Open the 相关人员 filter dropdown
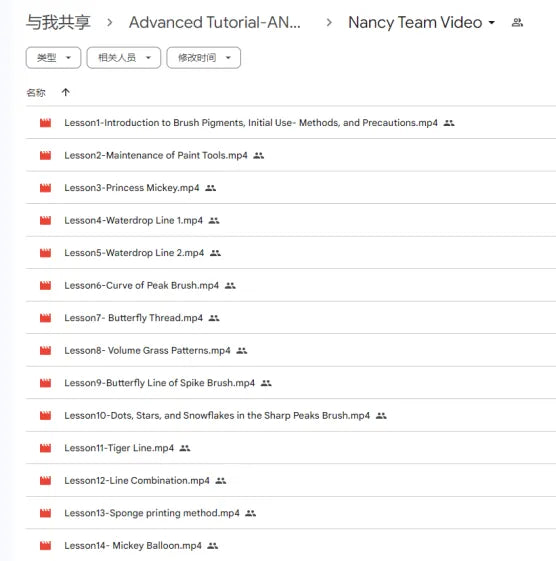 124,58
